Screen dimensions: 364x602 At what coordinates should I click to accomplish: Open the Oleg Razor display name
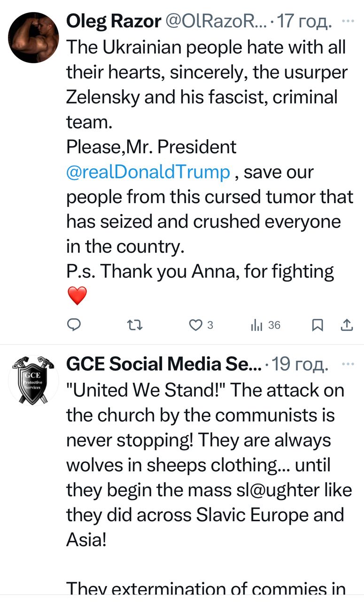tap(114, 21)
